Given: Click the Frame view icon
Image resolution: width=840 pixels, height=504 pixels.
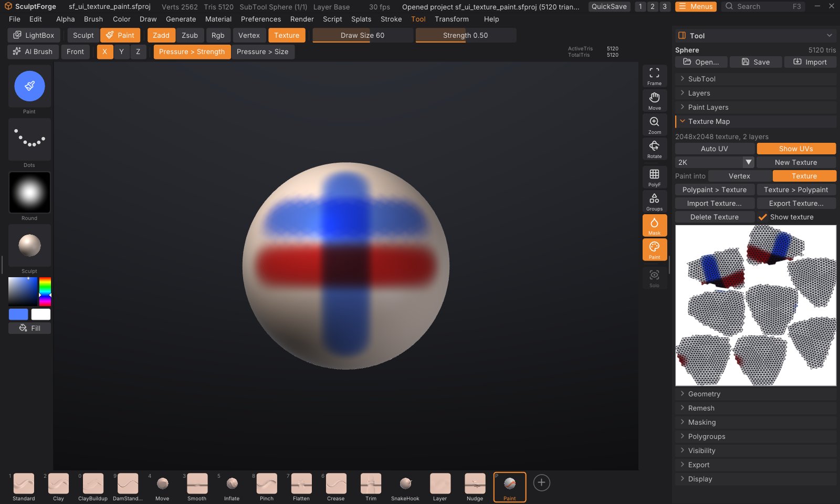Looking at the screenshot, I should tap(654, 76).
